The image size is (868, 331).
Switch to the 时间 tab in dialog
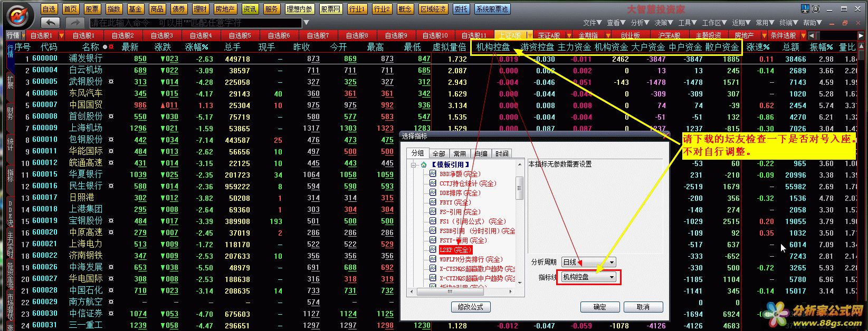pyautogui.click(x=502, y=153)
